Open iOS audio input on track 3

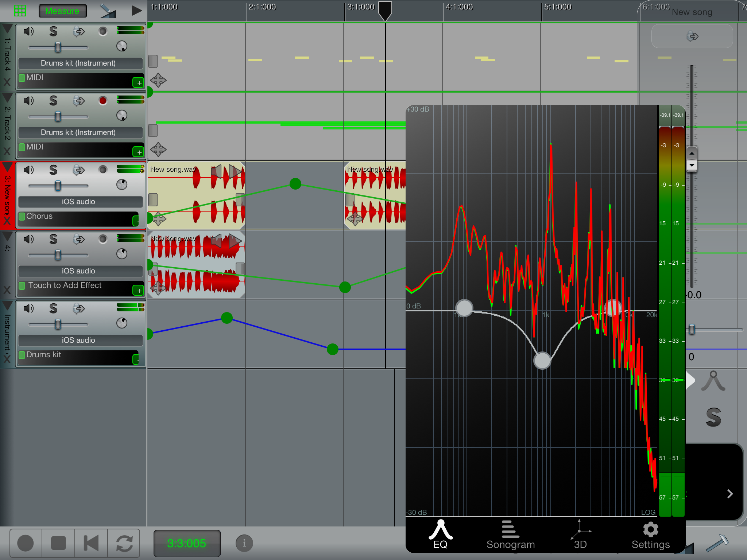80,202
